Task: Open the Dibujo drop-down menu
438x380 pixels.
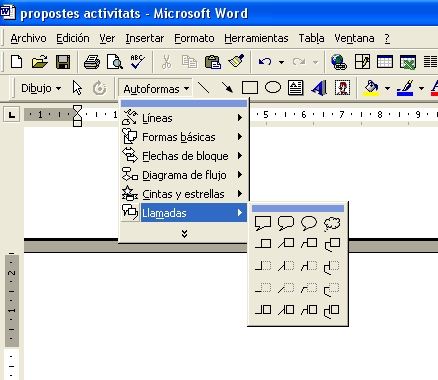Action: 41,89
